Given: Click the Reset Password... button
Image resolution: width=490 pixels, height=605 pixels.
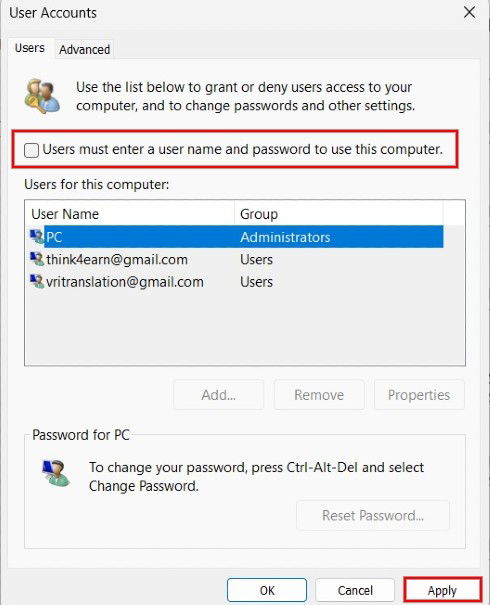Looking at the screenshot, I should click(373, 515).
